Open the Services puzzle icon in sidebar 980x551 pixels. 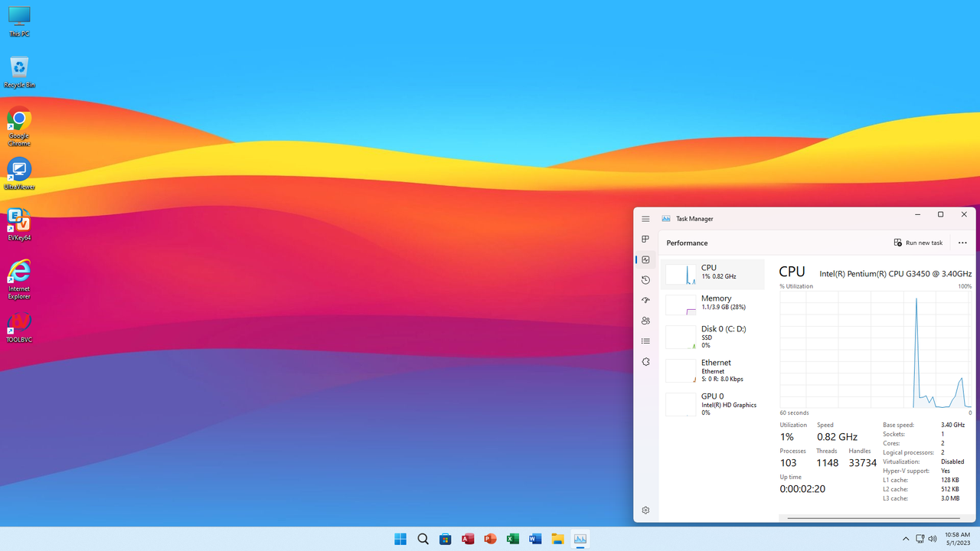pyautogui.click(x=645, y=362)
